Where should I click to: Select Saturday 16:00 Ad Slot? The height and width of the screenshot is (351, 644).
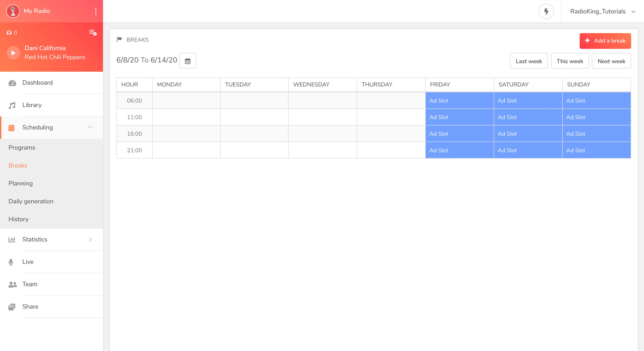pyautogui.click(x=528, y=134)
